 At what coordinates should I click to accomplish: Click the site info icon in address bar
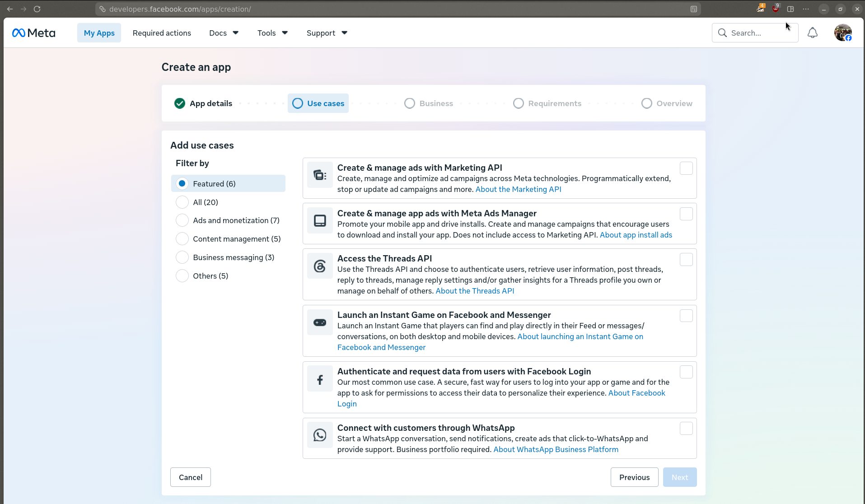103,9
